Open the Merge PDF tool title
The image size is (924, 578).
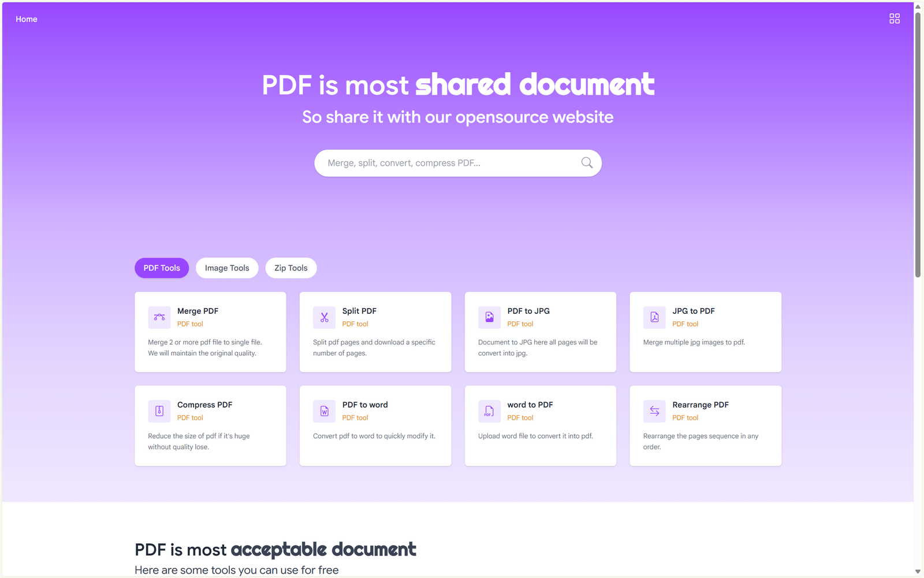(x=198, y=311)
